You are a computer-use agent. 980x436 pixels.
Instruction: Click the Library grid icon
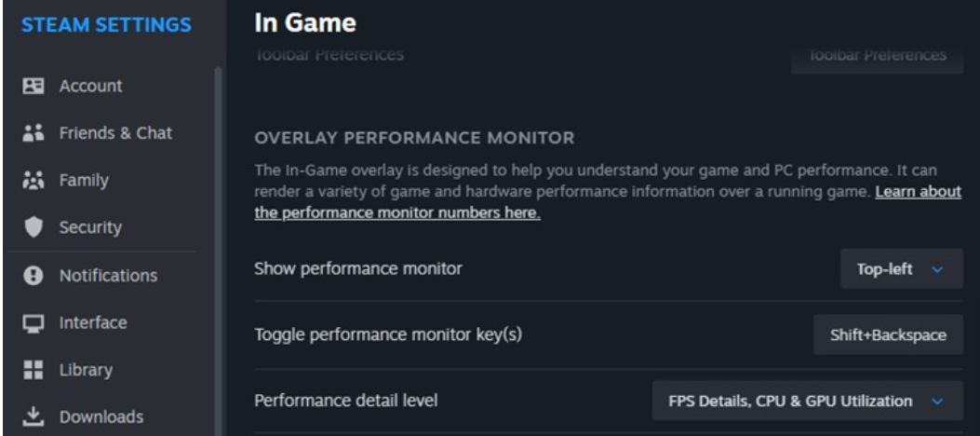pyautogui.click(x=34, y=370)
